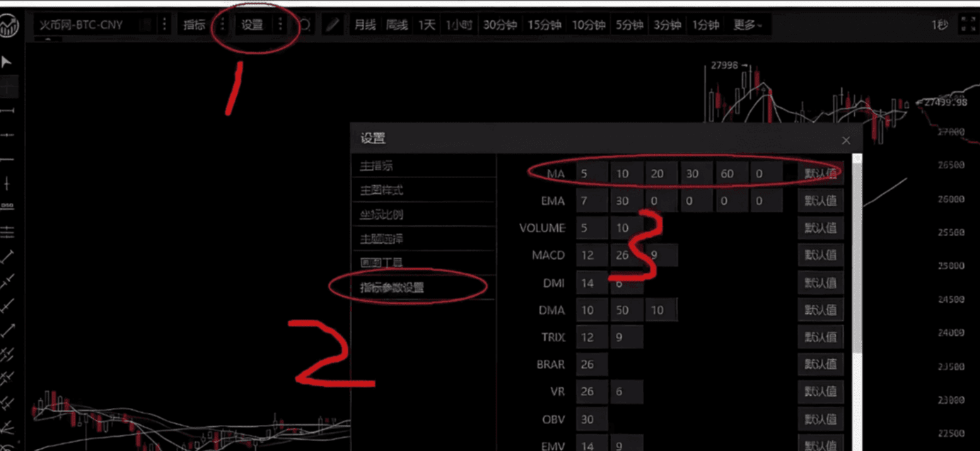Close the 设置 settings dialog
The height and width of the screenshot is (451, 980).
(x=846, y=140)
